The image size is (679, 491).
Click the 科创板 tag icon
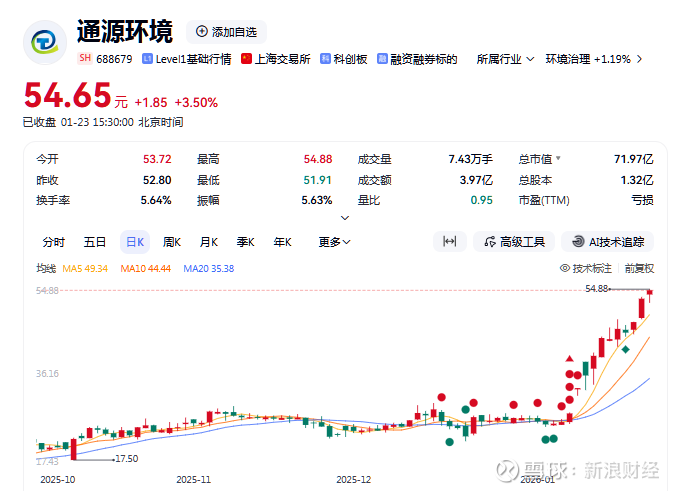tap(325, 58)
